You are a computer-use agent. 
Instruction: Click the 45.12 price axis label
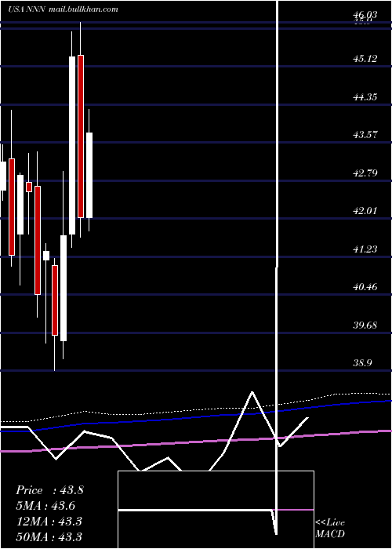[365, 59]
